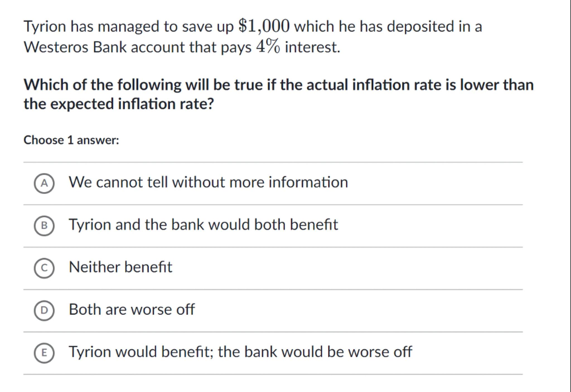Select radio option A circle
The height and width of the screenshot is (392, 571).
coord(44,183)
